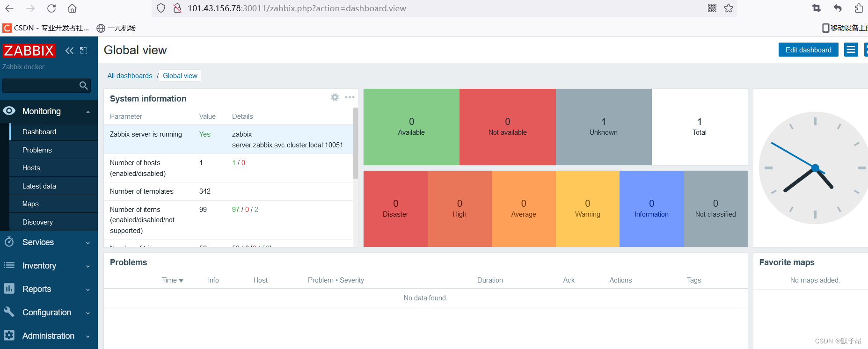The height and width of the screenshot is (349, 868).
Task: Select the gray Unknown hosts tile
Action: coord(604,127)
